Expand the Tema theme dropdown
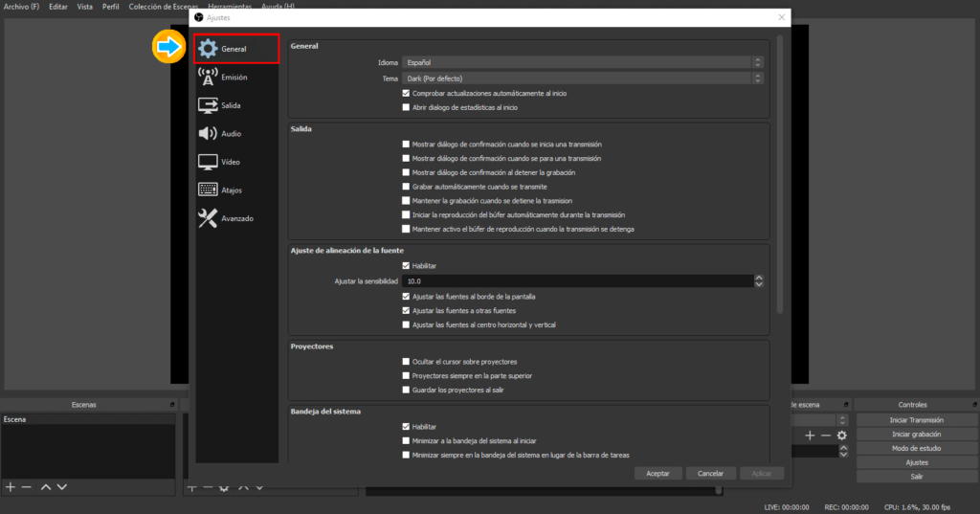Image resolution: width=980 pixels, height=514 pixels. tap(583, 78)
